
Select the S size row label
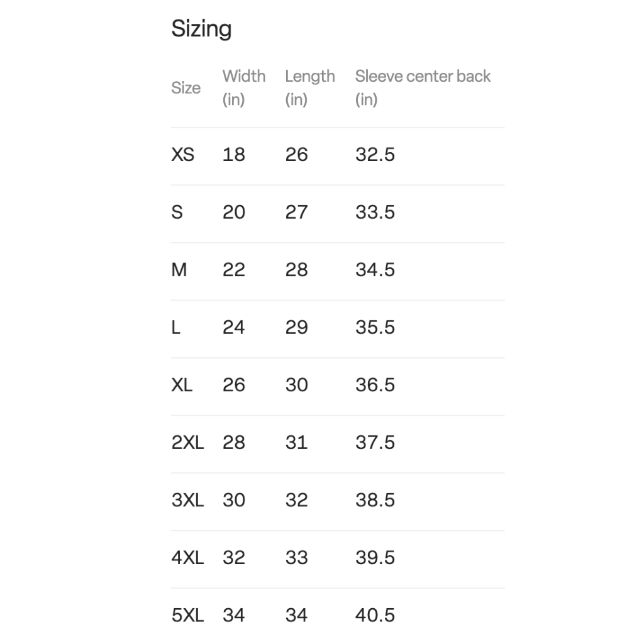(x=177, y=212)
